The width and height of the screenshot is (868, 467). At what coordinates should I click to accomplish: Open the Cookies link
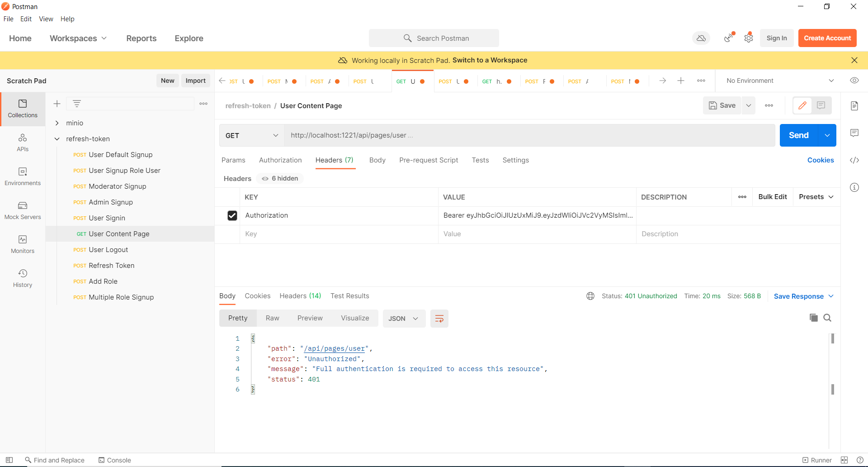click(821, 160)
